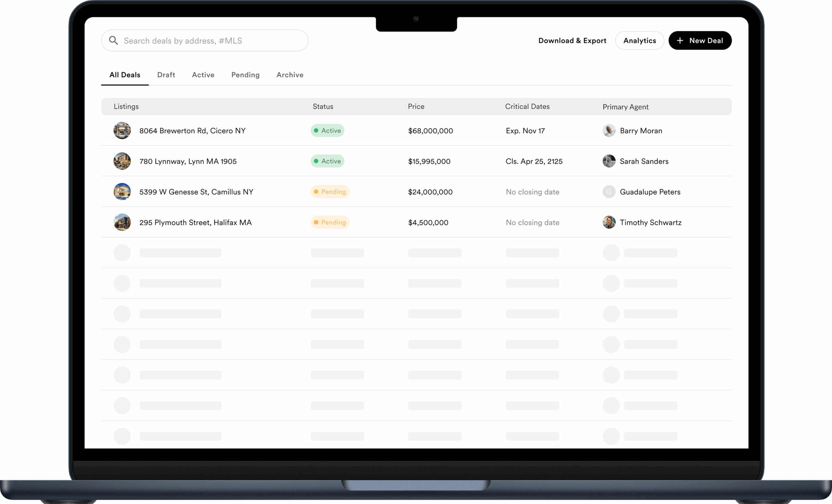Open Sarah Sanders' avatar
Image resolution: width=832 pixels, height=504 pixels.
(609, 161)
